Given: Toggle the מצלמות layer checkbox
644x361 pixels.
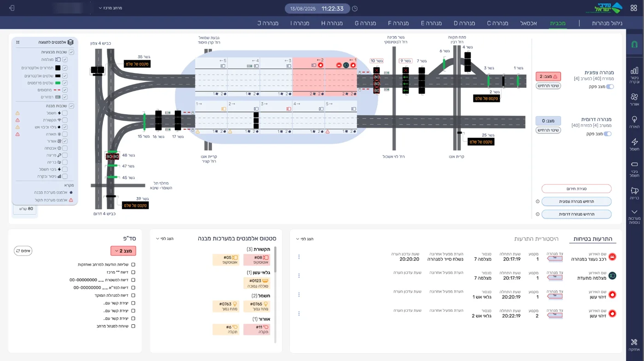Looking at the screenshot, I should coord(65,60).
